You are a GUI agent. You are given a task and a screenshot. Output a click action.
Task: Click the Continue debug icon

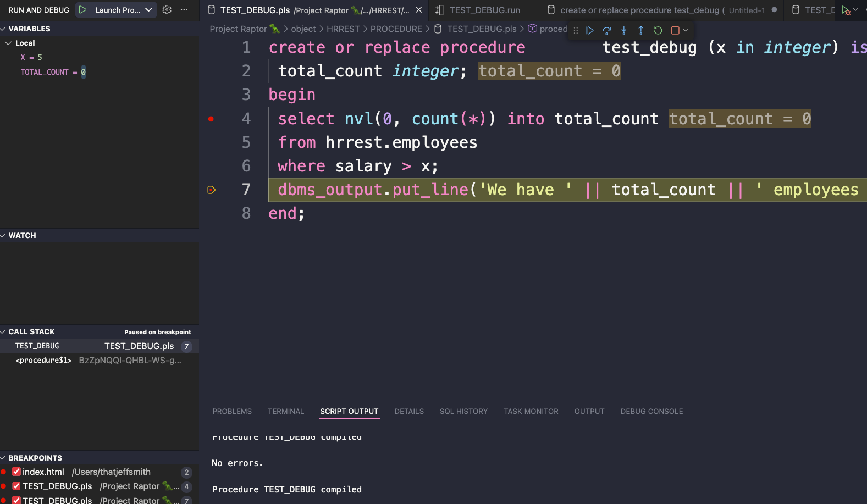point(589,31)
